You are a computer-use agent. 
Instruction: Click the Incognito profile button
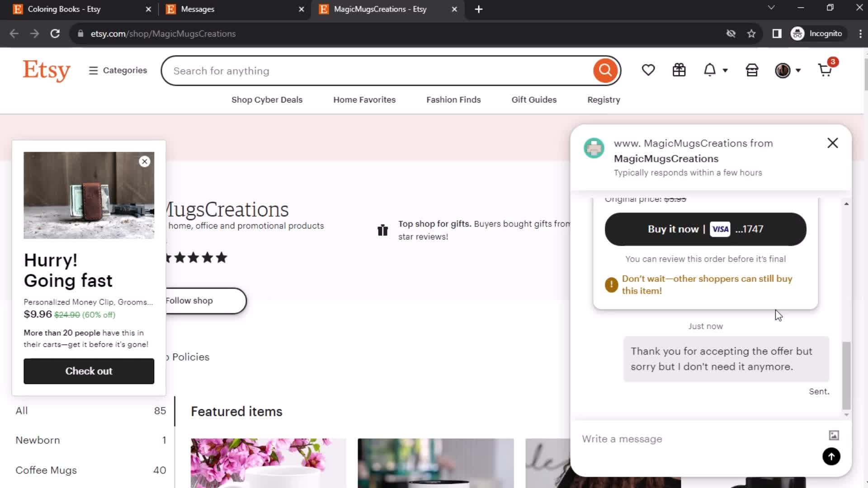click(x=817, y=33)
